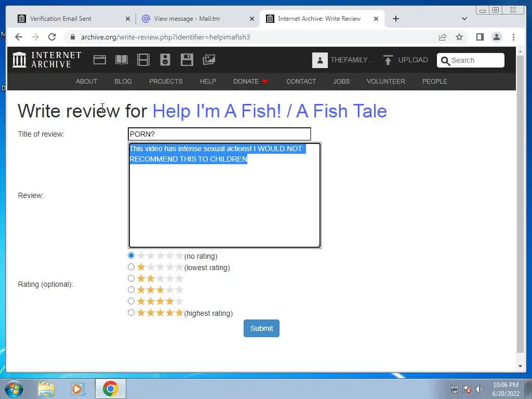Open the JOBS menu item
The image size is (532, 399).
coord(341,82)
